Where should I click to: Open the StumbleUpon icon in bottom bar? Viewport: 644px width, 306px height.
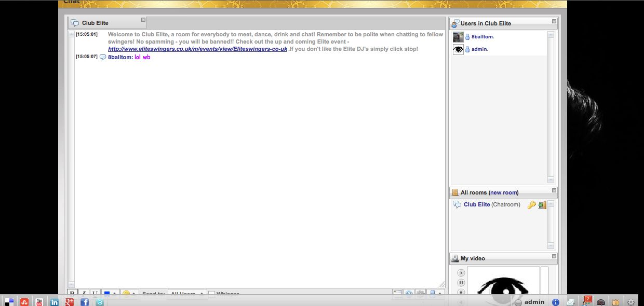pyautogui.click(x=24, y=302)
